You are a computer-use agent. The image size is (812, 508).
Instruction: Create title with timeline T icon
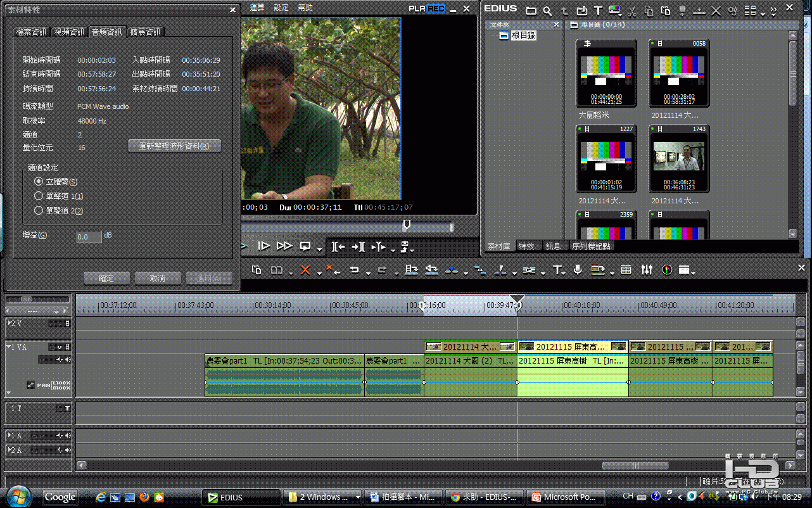(x=557, y=270)
